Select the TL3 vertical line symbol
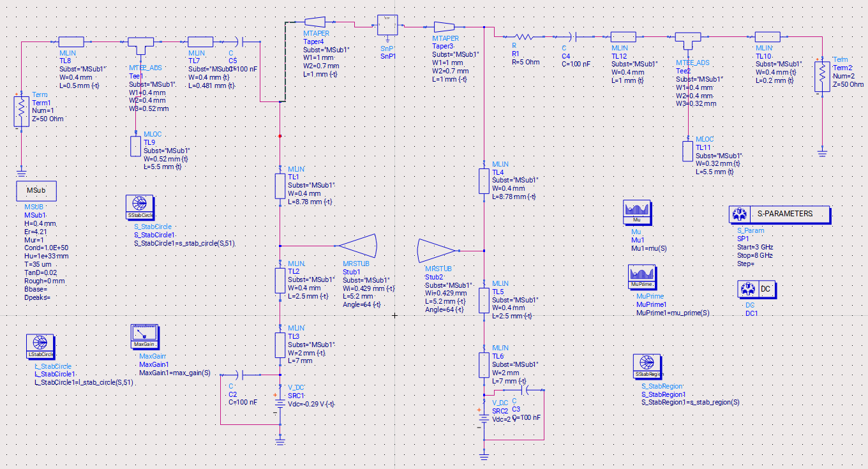The height and width of the screenshot is (469, 868). point(280,345)
